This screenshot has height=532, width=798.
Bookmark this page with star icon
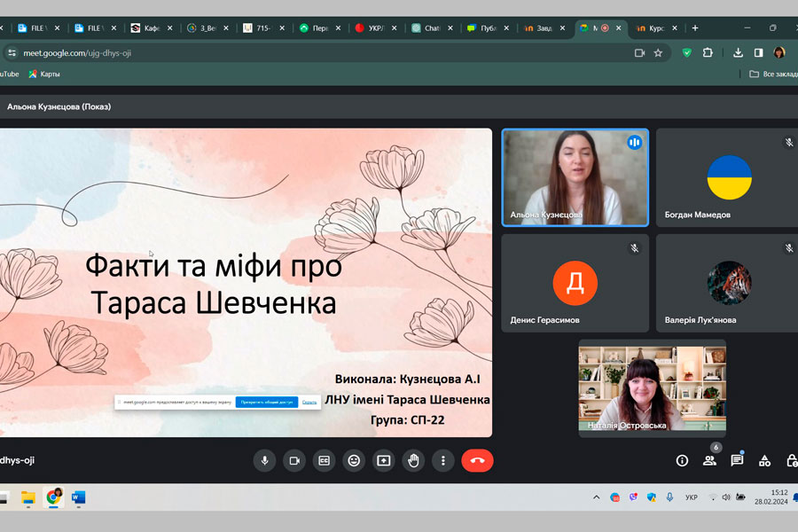[x=658, y=52]
